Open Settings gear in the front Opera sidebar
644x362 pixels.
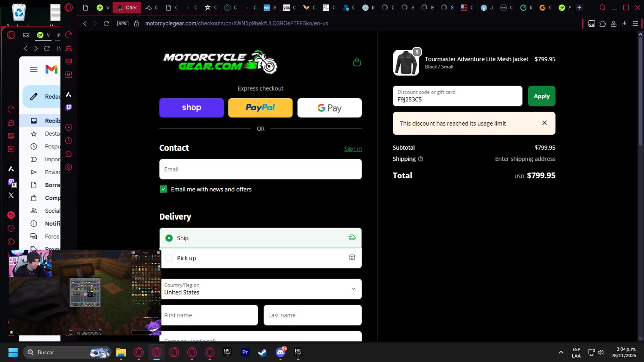(69, 167)
